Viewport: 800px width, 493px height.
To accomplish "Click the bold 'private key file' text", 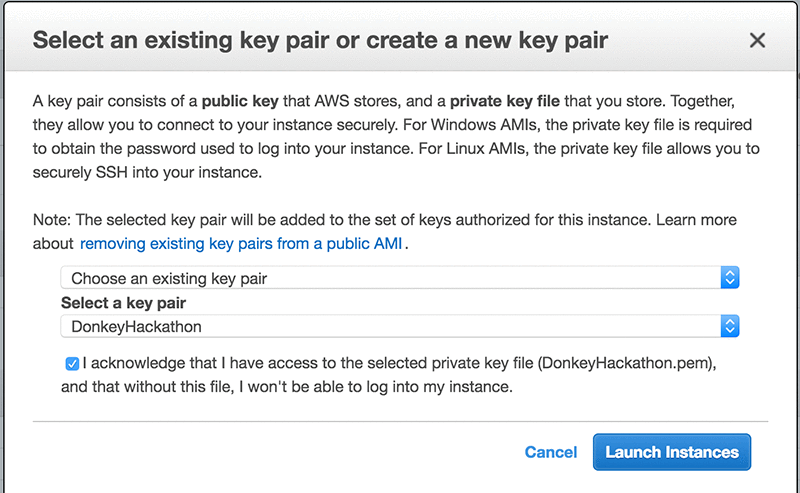I will [505, 101].
